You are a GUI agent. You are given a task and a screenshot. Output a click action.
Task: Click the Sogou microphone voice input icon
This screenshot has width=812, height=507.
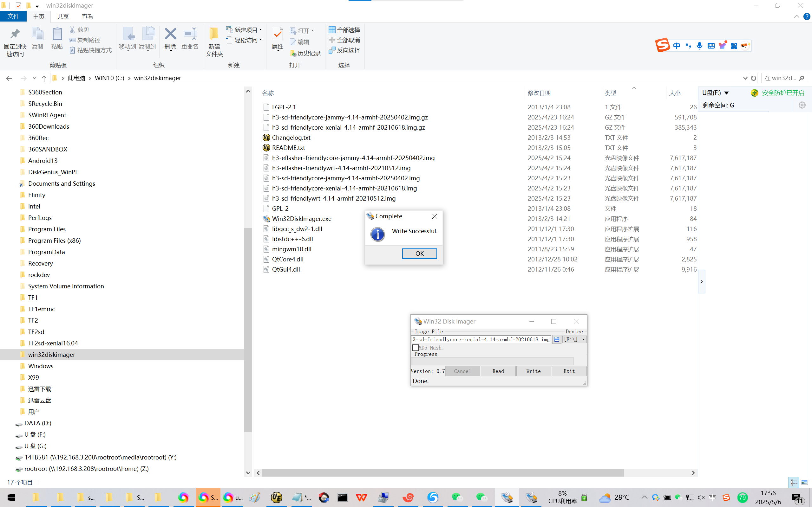700,46
